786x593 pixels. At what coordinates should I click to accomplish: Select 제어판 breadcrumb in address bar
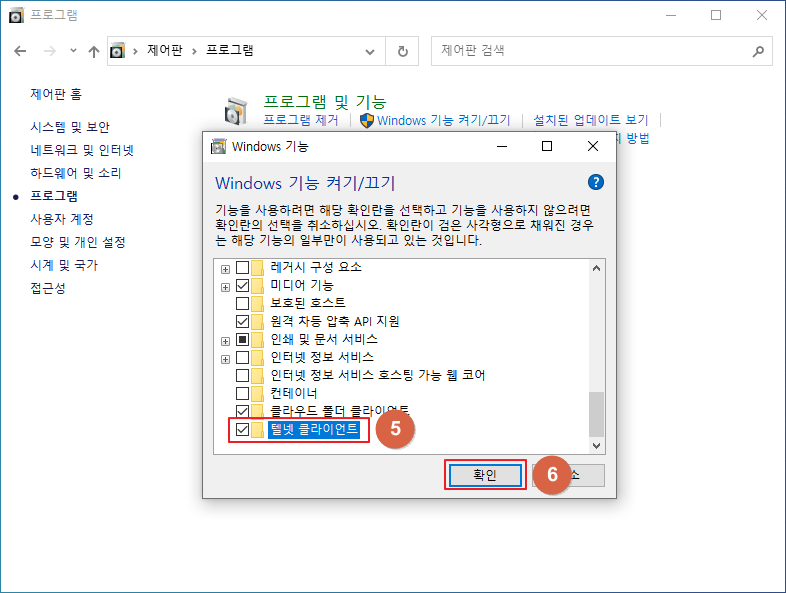165,51
